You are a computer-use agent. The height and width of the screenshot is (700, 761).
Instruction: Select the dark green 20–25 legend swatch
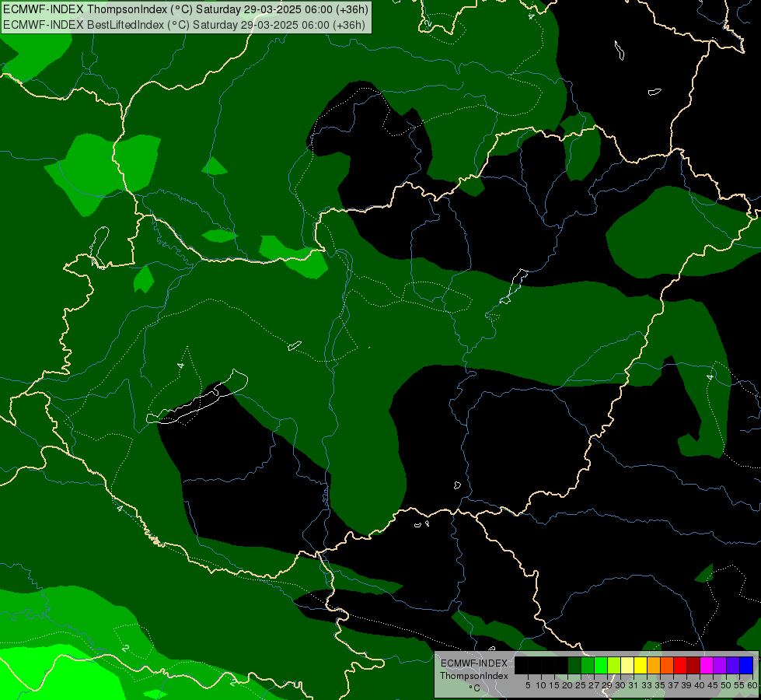point(574,665)
